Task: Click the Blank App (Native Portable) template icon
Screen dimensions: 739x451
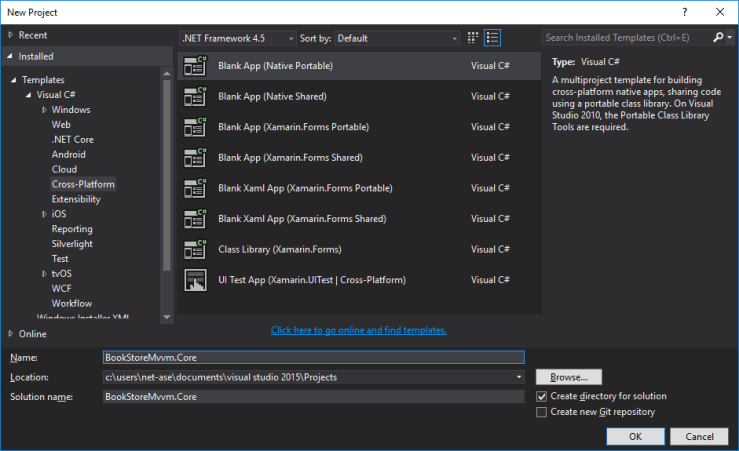Action: [195, 66]
